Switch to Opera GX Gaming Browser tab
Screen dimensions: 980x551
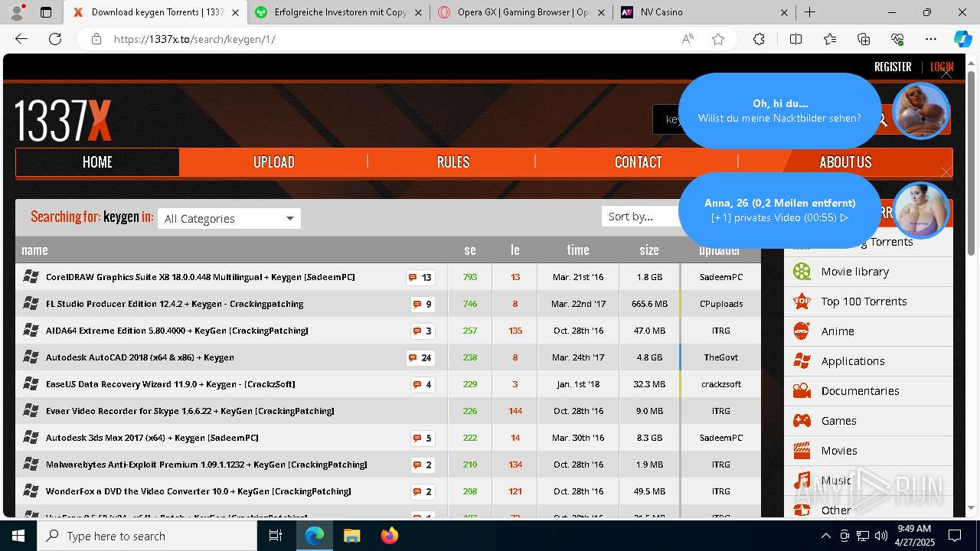(523, 12)
